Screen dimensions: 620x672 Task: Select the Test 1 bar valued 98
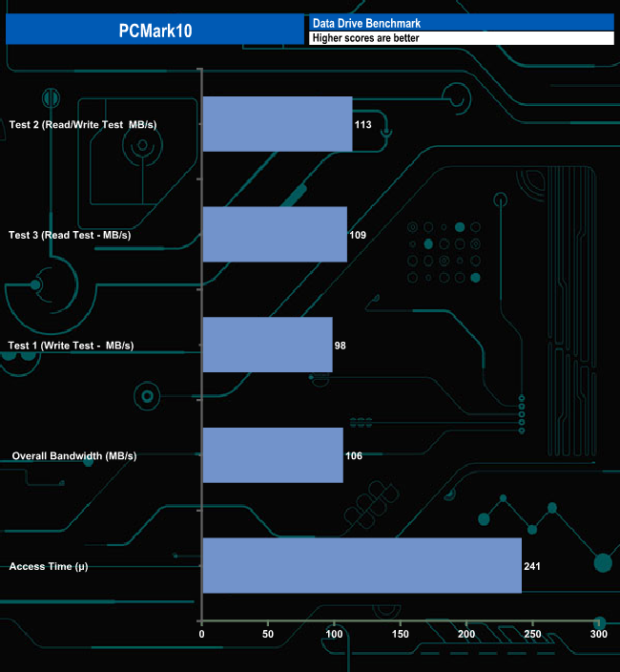pyautogui.click(x=268, y=345)
